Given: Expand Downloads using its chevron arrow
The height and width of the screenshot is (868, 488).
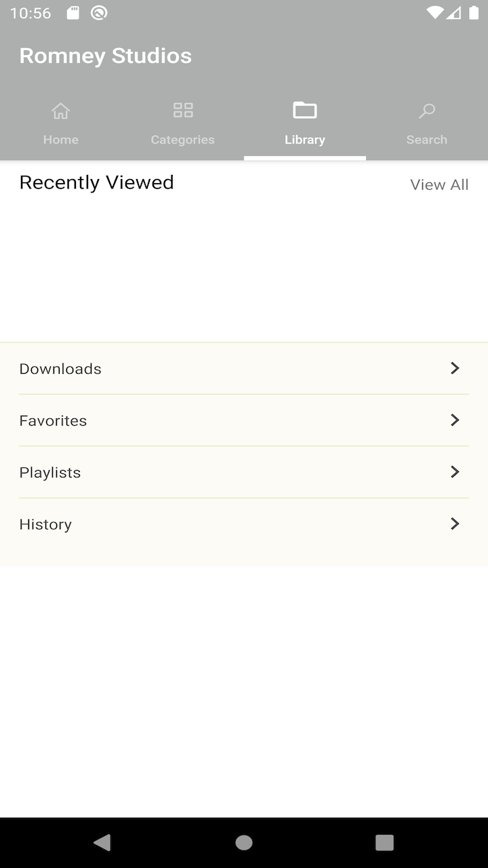Looking at the screenshot, I should pos(455,368).
